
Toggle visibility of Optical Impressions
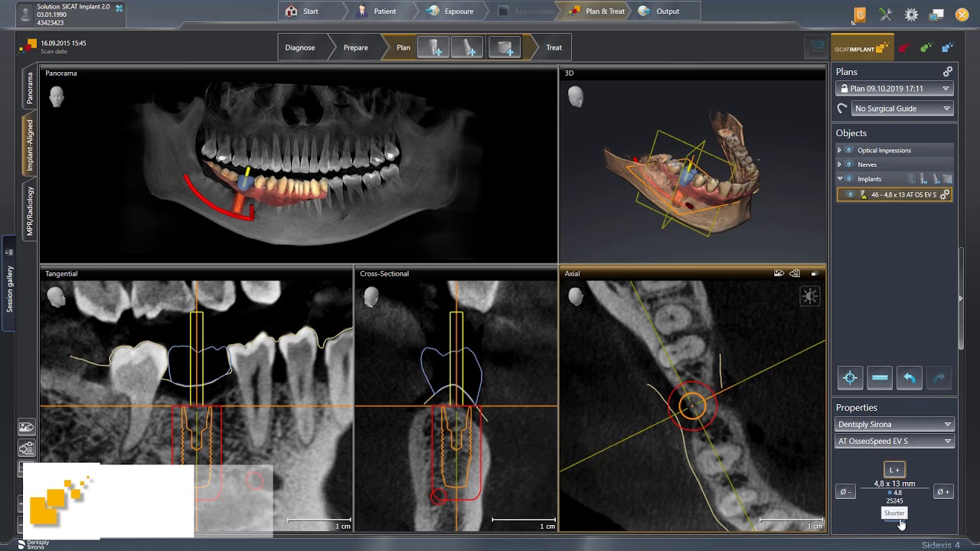pyautogui.click(x=849, y=150)
